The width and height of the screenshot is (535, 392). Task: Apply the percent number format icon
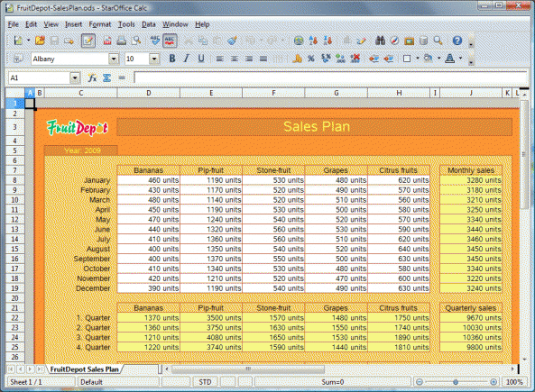[311, 59]
